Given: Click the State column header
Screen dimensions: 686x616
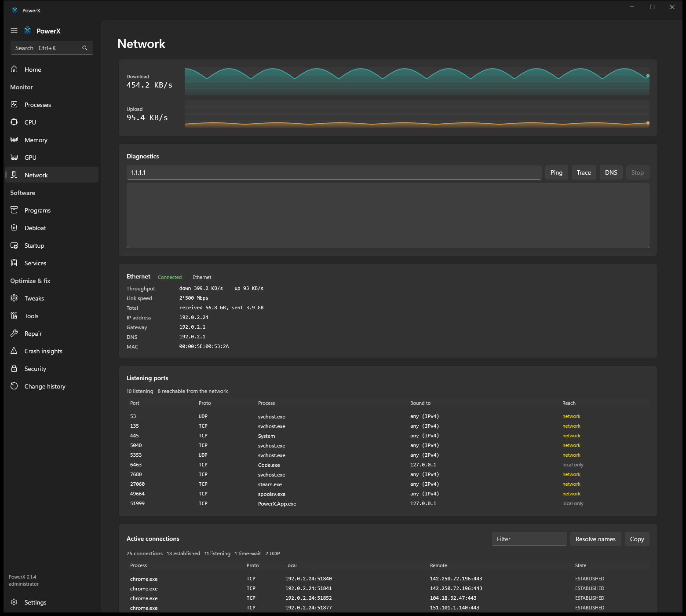Looking at the screenshot, I should (580, 565).
